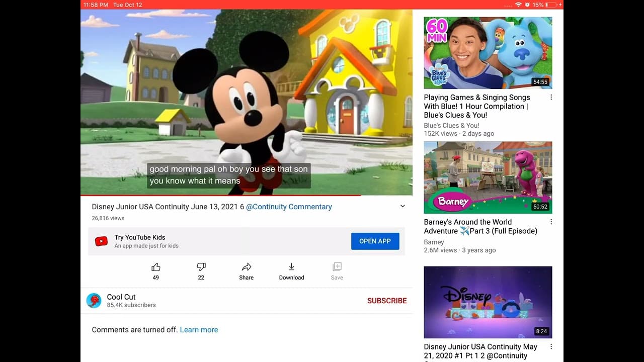Screen dimensions: 644x362
Task: Open the Barney Around the World thumbnail
Action: tap(488, 177)
